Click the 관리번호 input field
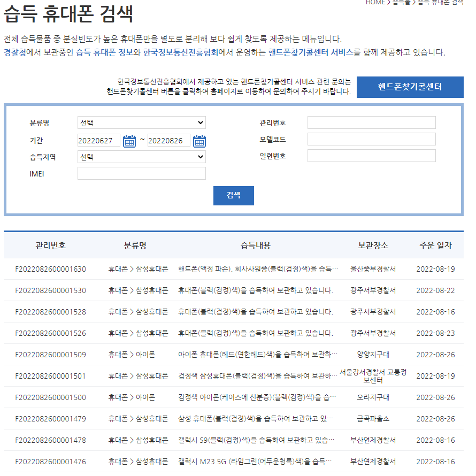This screenshot has height=476, width=476. coord(372,122)
